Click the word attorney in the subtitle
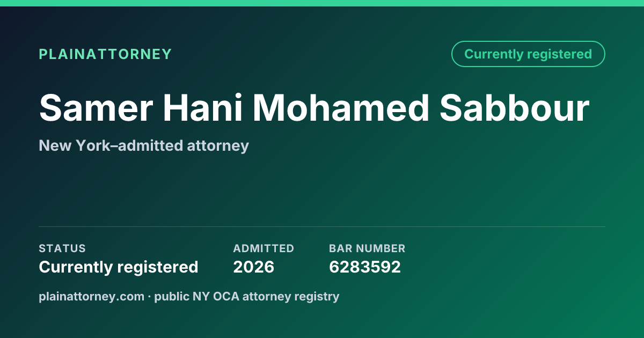The image size is (644, 338). point(223,146)
